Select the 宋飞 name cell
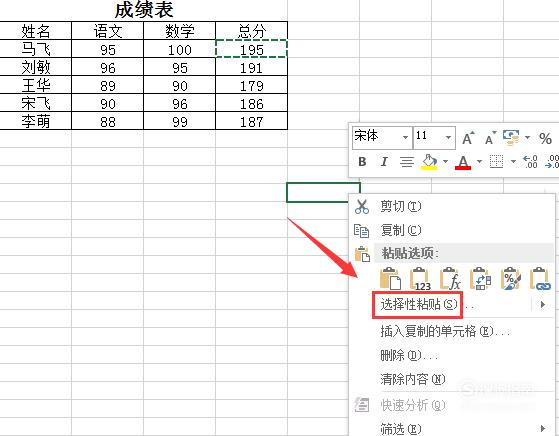This screenshot has width=559, height=436. click(x=36, y=103)
